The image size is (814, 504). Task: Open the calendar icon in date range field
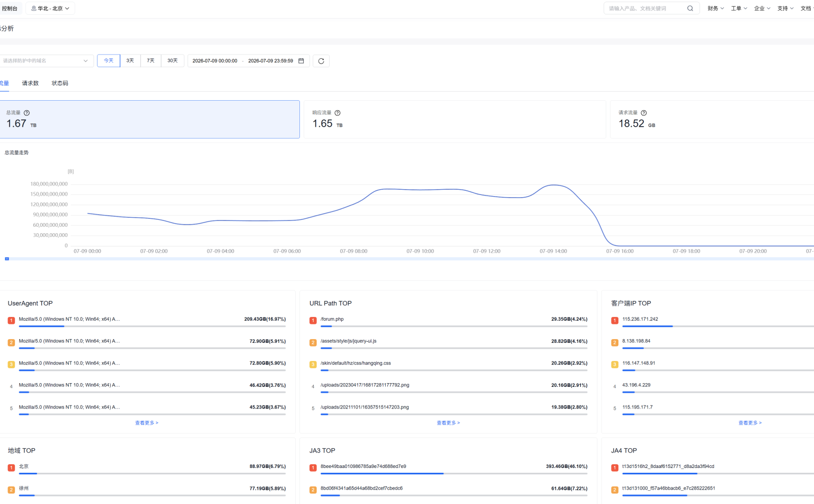pos(301,61)
